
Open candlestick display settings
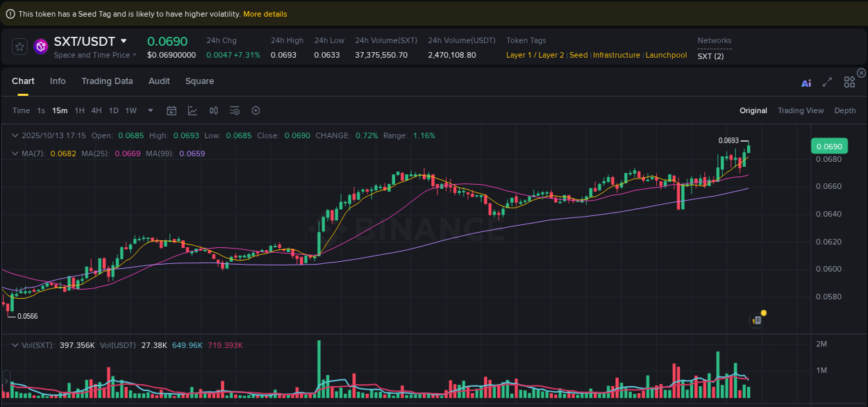213,110
